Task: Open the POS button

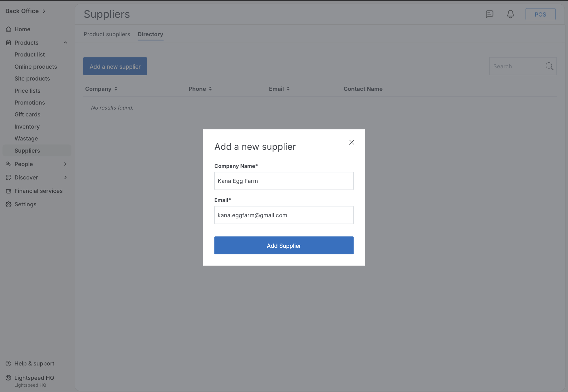Action: click(541, 14)
